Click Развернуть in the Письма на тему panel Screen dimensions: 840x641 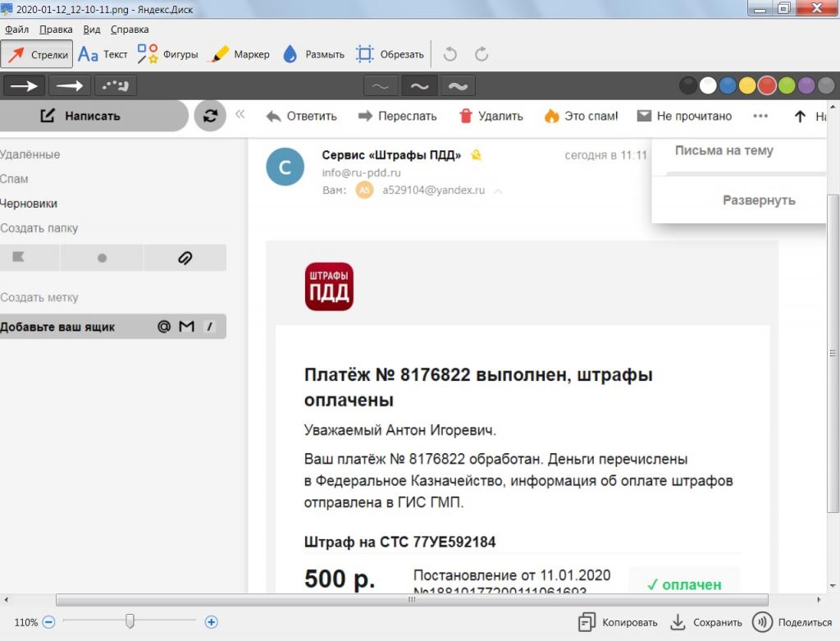pos(759,200)
